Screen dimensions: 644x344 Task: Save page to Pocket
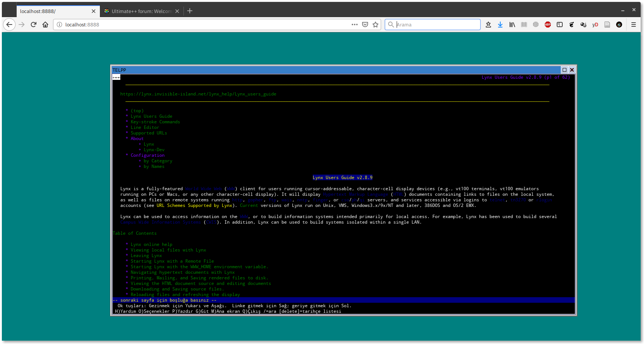(x=365, y=25)
